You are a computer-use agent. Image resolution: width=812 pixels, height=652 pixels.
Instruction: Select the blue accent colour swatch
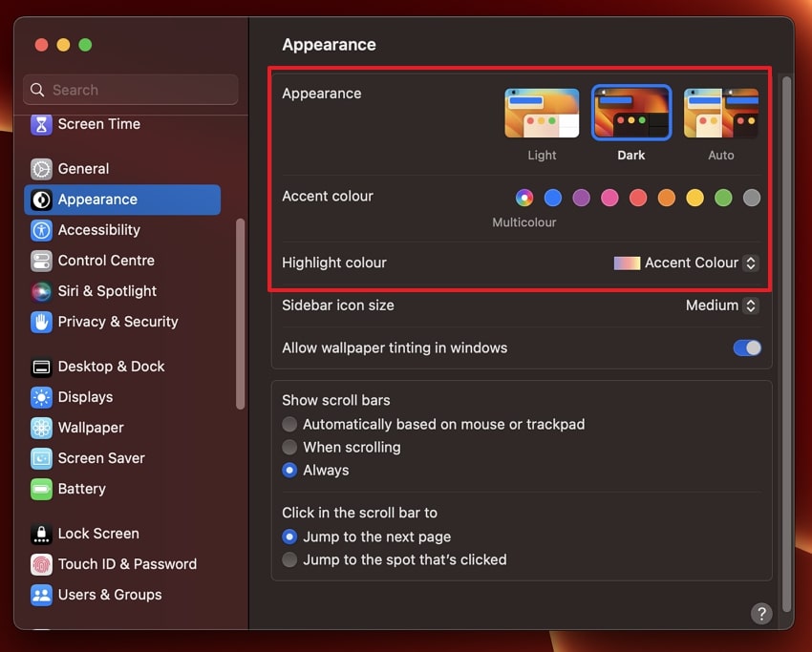[x=552, y=198]
